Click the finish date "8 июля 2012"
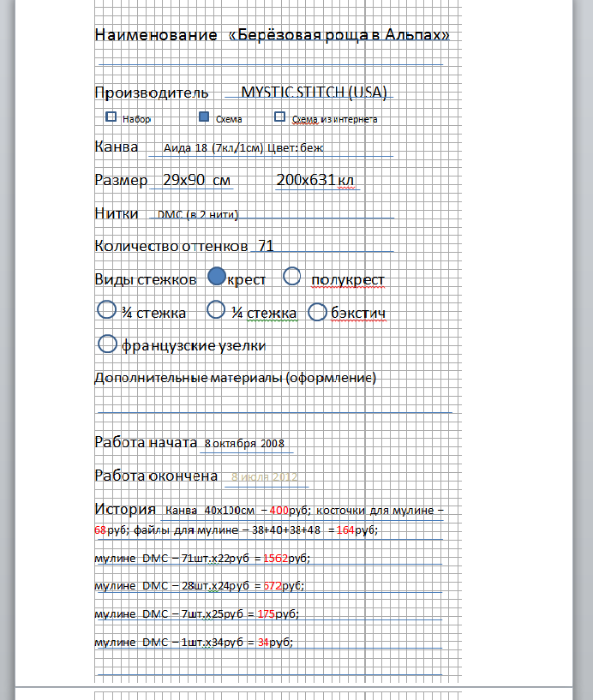 coord(263,476)
